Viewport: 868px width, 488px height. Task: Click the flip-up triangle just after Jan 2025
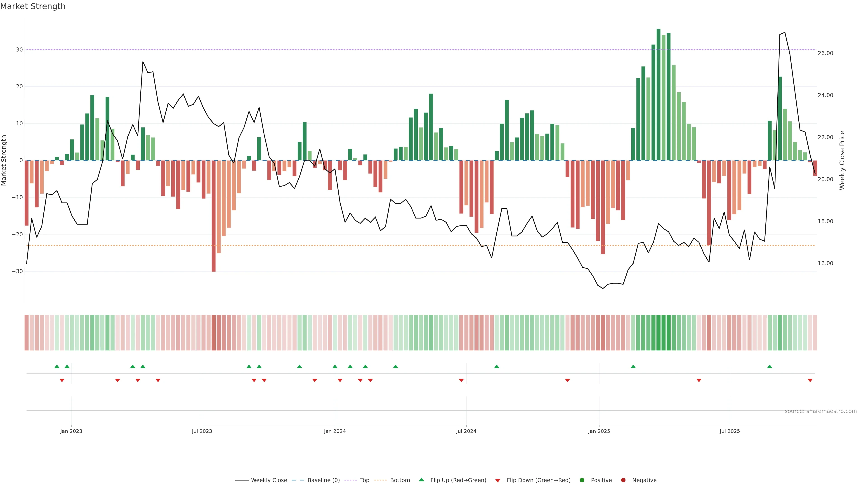(x=633, y=366)
